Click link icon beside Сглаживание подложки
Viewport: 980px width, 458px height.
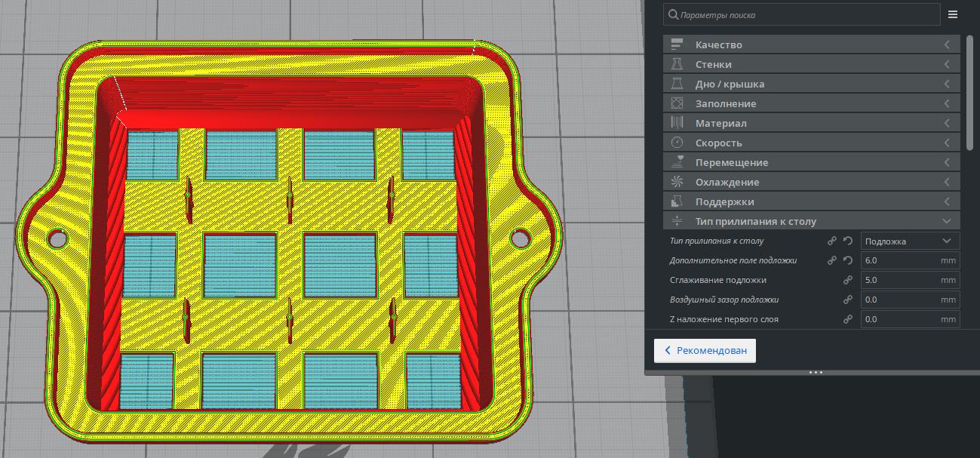pos(848,280)
